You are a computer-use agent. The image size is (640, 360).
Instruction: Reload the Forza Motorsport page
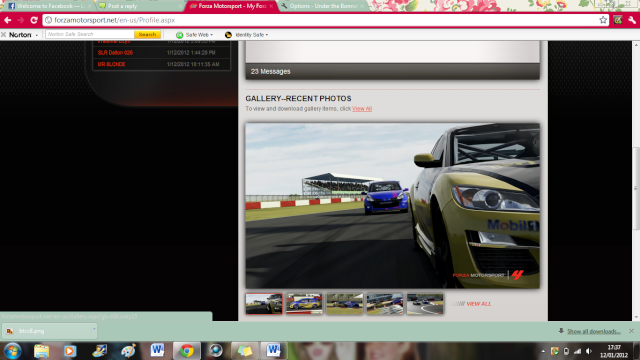34,20
